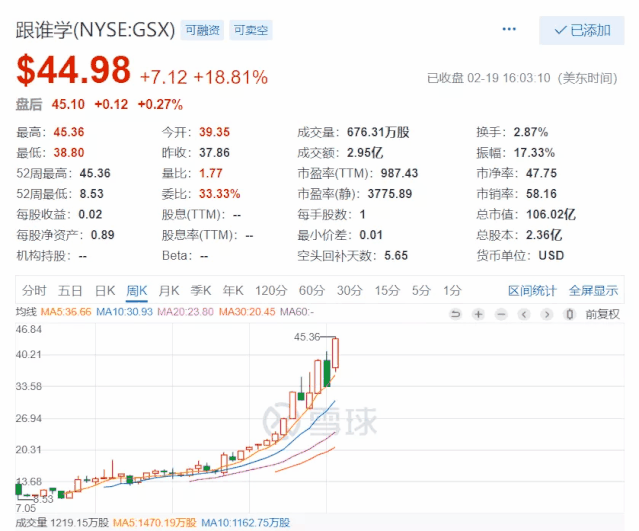639x531 pixels.
Task: Click the +18.81% change value
Action: 231,77
